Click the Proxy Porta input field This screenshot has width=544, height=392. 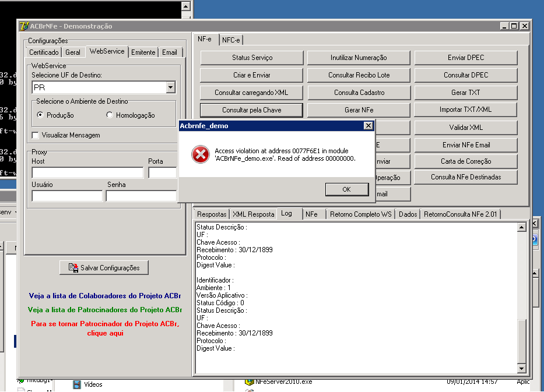coord(162,172)
